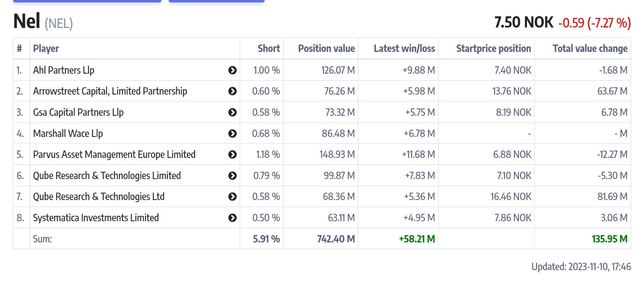Image resolution: width=644 pixels, height=284 pixels.
Task: Select Marshall Wace Llp player name
Action: [x=68, y=134]
